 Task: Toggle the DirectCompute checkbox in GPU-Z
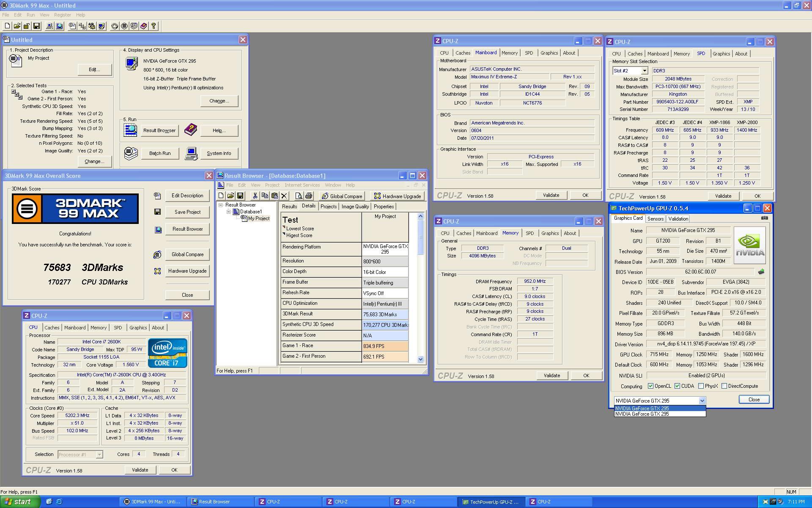click(724, 386)
